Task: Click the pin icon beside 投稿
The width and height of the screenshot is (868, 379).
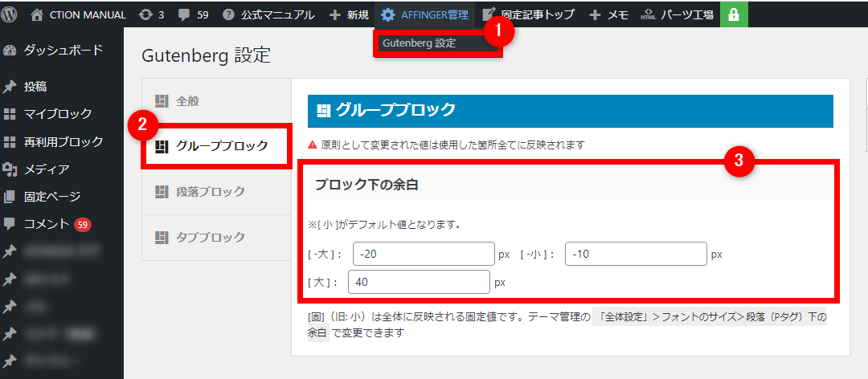Action: [10, 86]
